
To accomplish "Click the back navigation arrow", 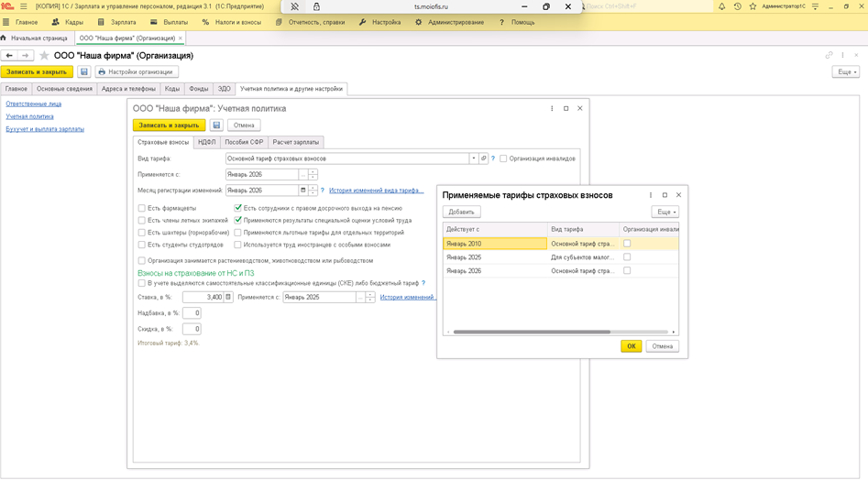I will [9, 56].
